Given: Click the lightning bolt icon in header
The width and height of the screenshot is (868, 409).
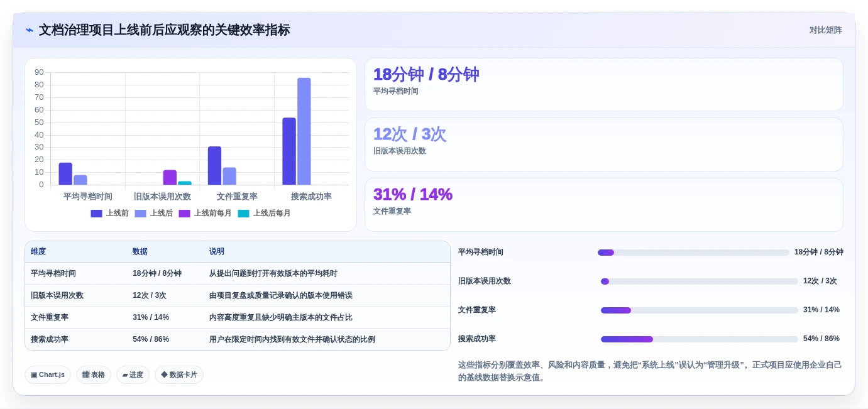Looking at the screenshot, I should 30,30.
